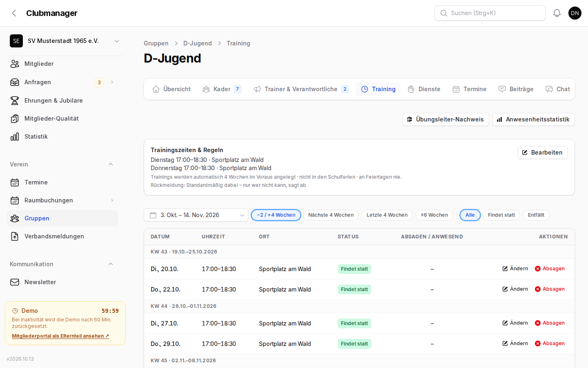Click into the Suchen search field

tap(490, 13)
